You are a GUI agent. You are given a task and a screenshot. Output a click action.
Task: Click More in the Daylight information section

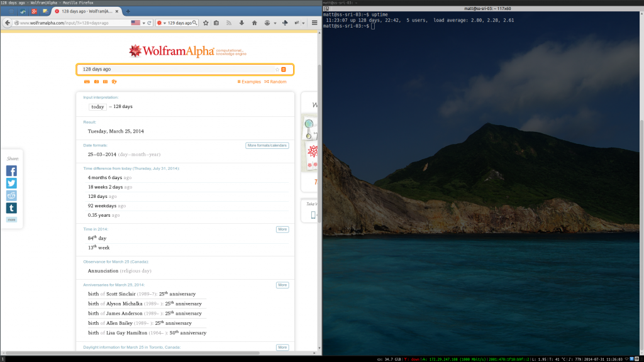tap(282, 347)
